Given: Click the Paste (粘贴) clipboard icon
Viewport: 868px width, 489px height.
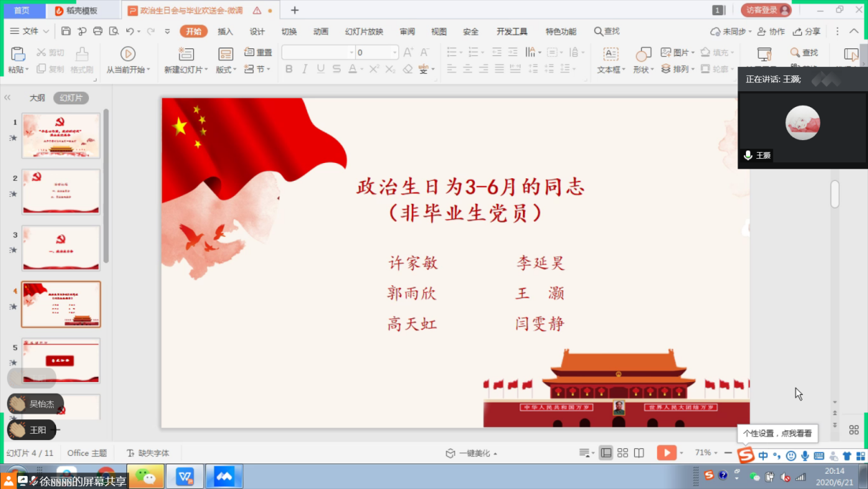Looking at the screenshot, I should coord(18,55).
